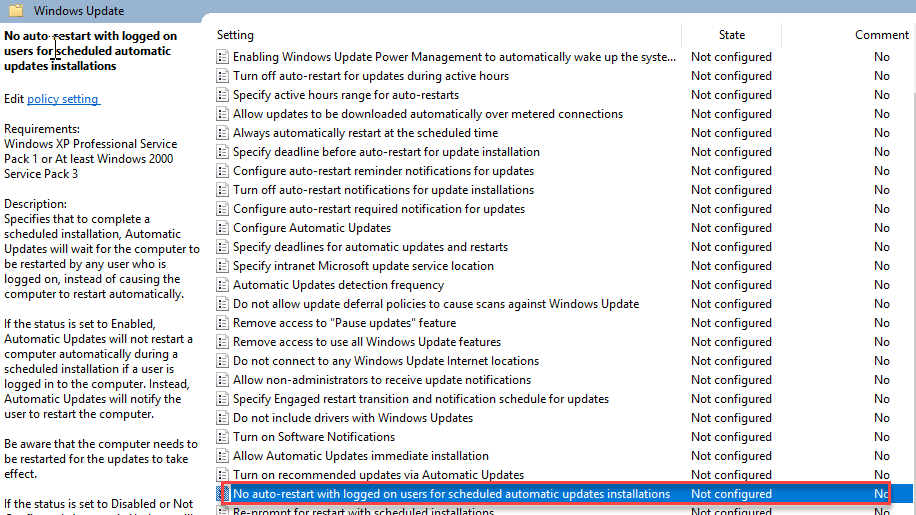The height and width of the screenshot is (515, 916).
Task: Select No auto-restart with logged on users row
Action: (564, 493)
